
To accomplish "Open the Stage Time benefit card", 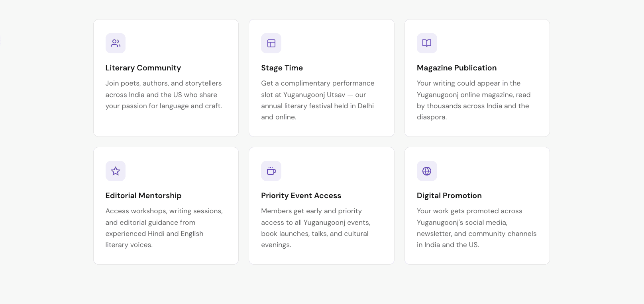I will point(322,78).
